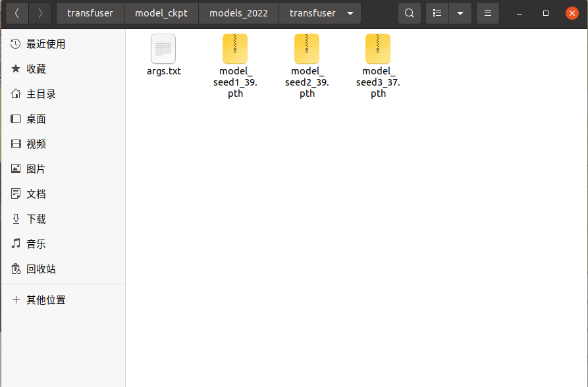Navigate back to previous folder
This screenshot has width=588, height=387.
point(16,13)
